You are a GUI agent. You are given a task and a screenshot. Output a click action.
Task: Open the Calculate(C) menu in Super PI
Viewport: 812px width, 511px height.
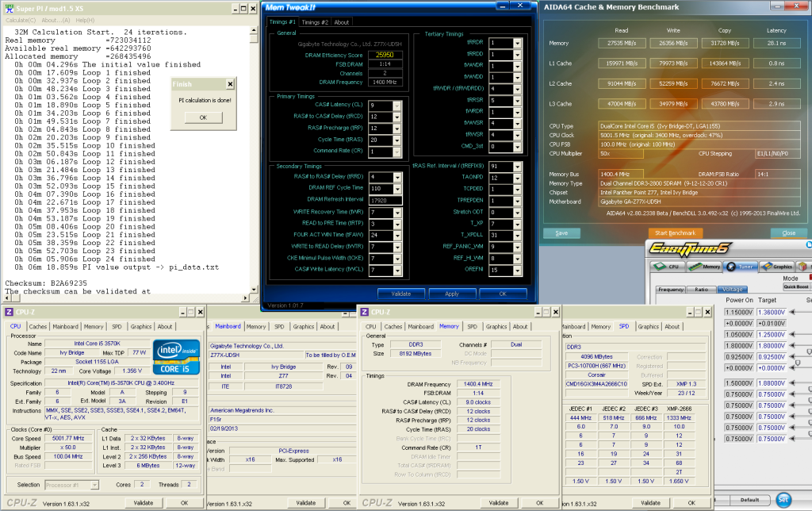click(21, 20)
